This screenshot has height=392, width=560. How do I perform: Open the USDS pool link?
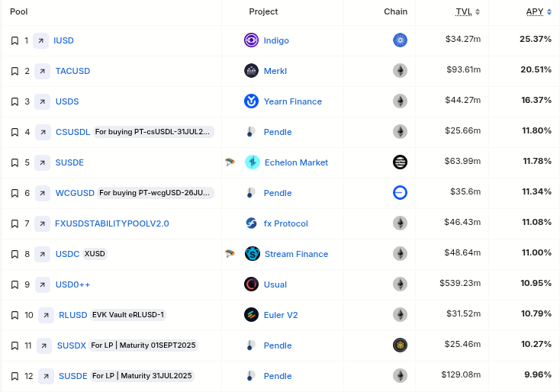67,101
